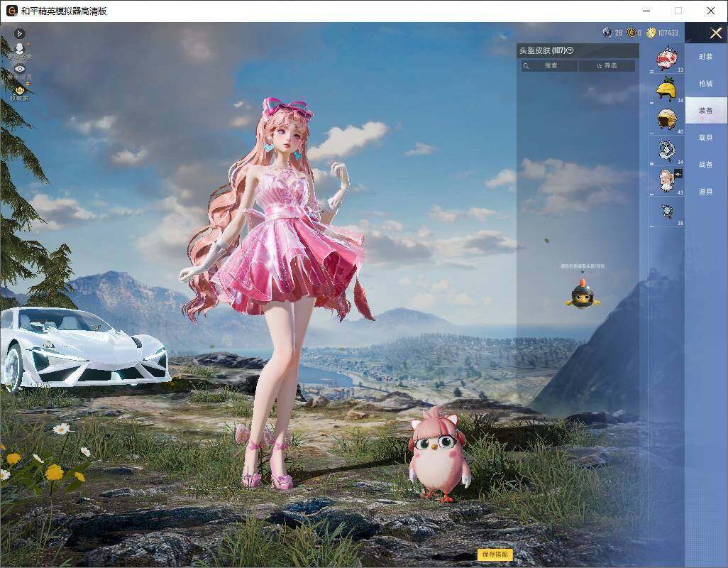
Task: Select the red lion dance helmet skin
Action: pos(667,58)
